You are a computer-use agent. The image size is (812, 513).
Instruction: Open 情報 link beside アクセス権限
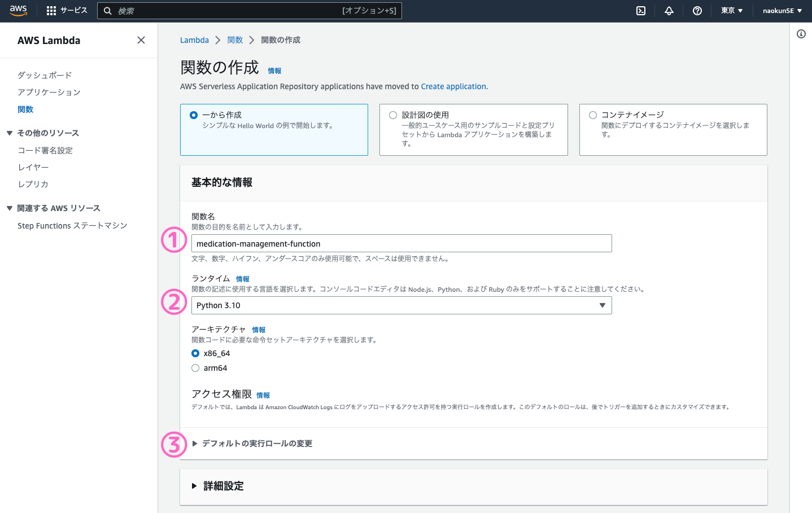263,396
